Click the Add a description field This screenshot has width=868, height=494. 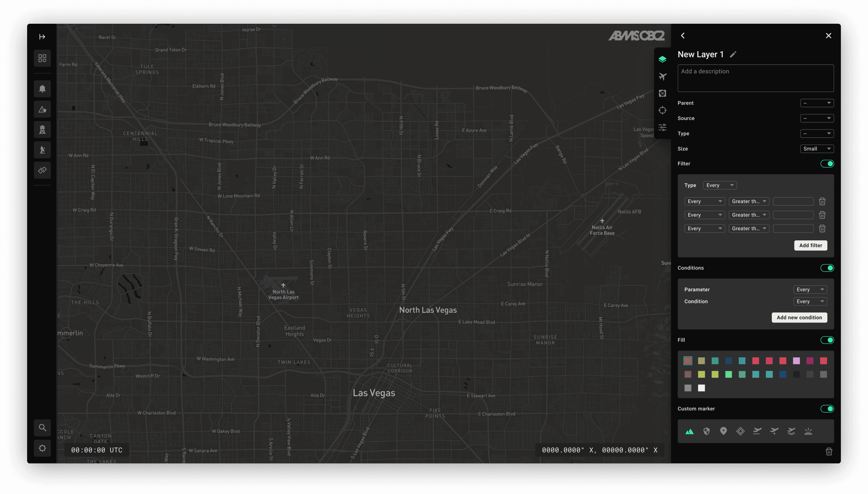755,78
